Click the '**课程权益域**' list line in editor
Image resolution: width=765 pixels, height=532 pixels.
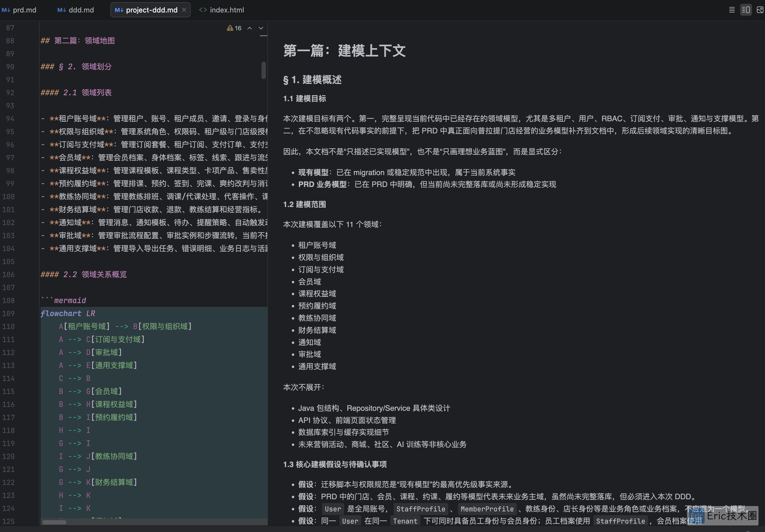pos(154,170)
